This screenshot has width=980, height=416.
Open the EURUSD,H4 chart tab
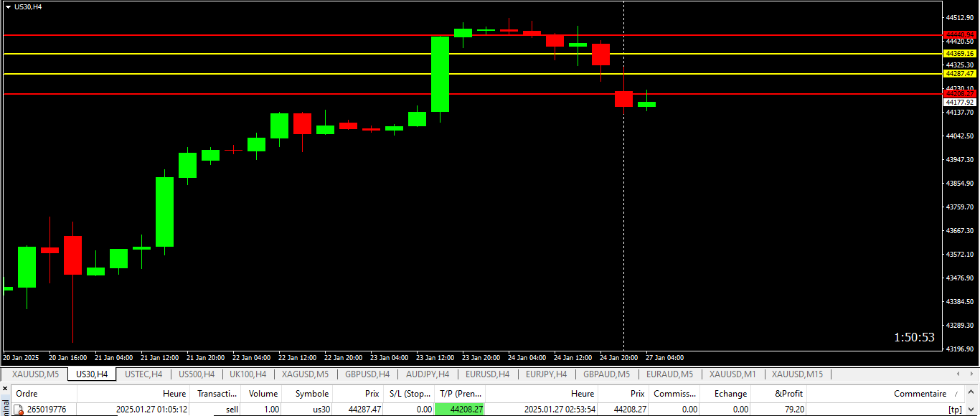(488, 374)
